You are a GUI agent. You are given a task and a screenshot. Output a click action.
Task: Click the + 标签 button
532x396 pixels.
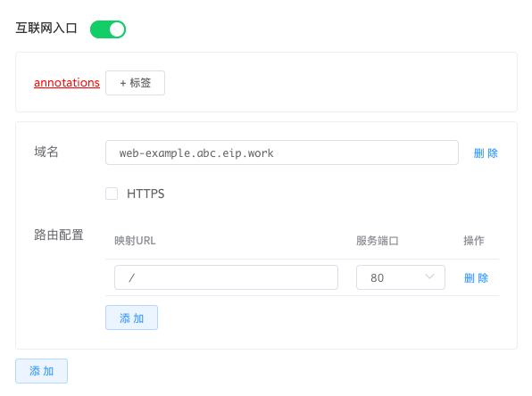(x=135, y=83)
